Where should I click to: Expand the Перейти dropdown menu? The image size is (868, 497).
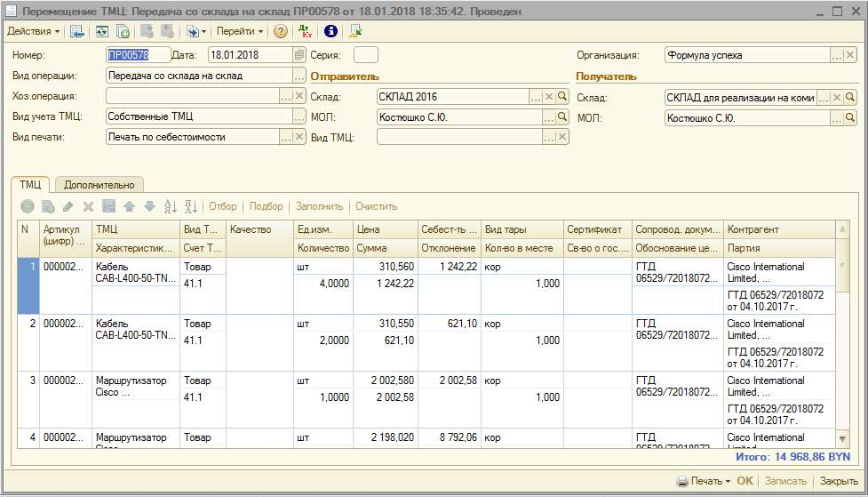click(x=240, y=31)
